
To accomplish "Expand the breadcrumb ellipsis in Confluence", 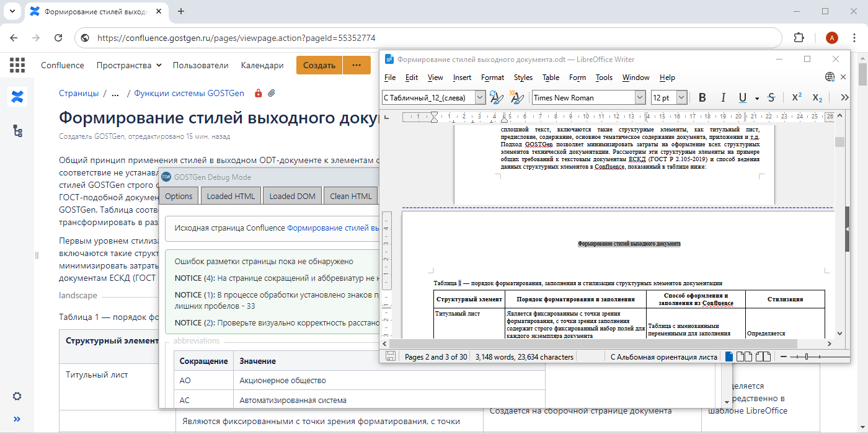I will click(x=115, y=94).
